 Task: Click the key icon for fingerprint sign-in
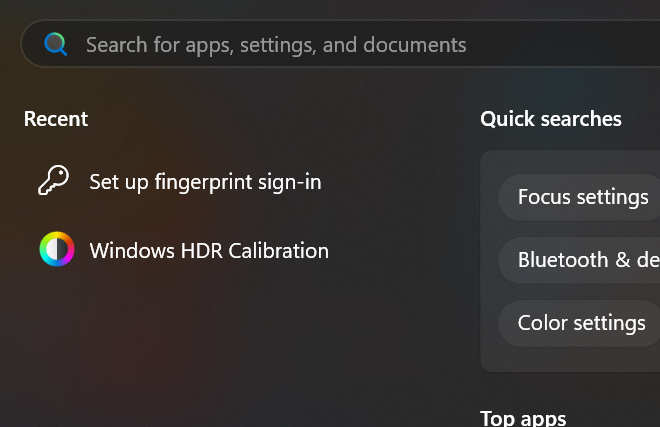pyautogui.click(x=53, y=180)
